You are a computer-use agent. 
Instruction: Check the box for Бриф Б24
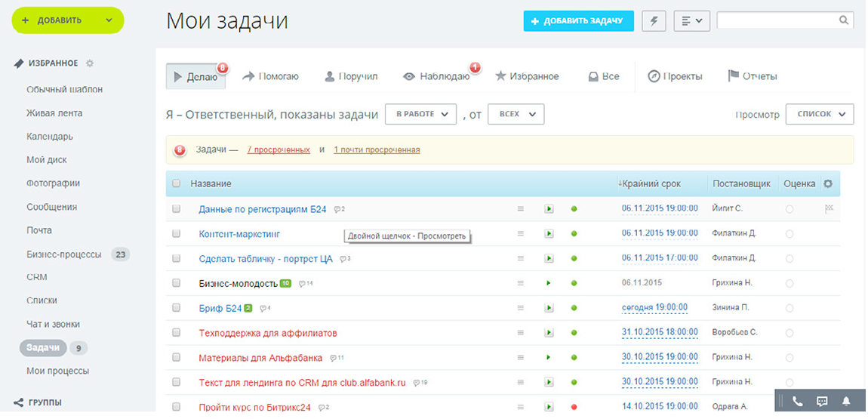pos(176,308)
